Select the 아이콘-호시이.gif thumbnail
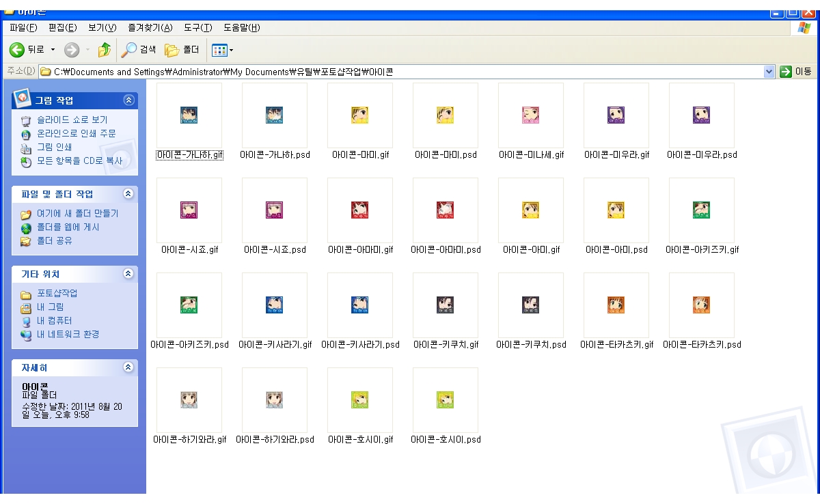The image size is (820, 504). pyautogui.click(x=360, y=400)
